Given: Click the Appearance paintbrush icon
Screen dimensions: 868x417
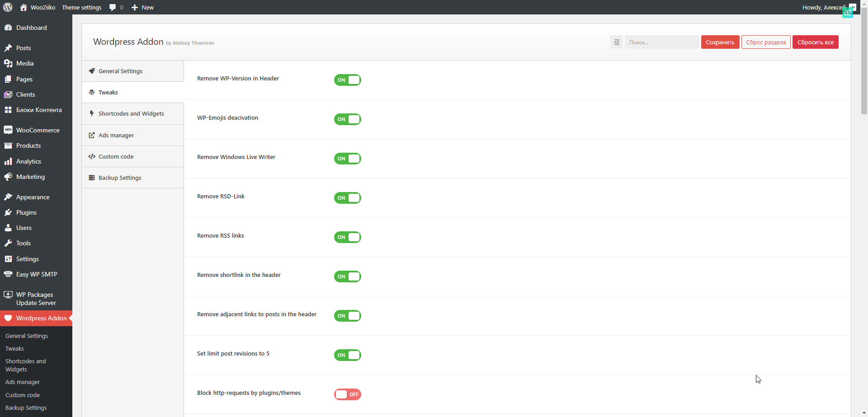Looking at the screenshot, I should [x=8, y=197].
